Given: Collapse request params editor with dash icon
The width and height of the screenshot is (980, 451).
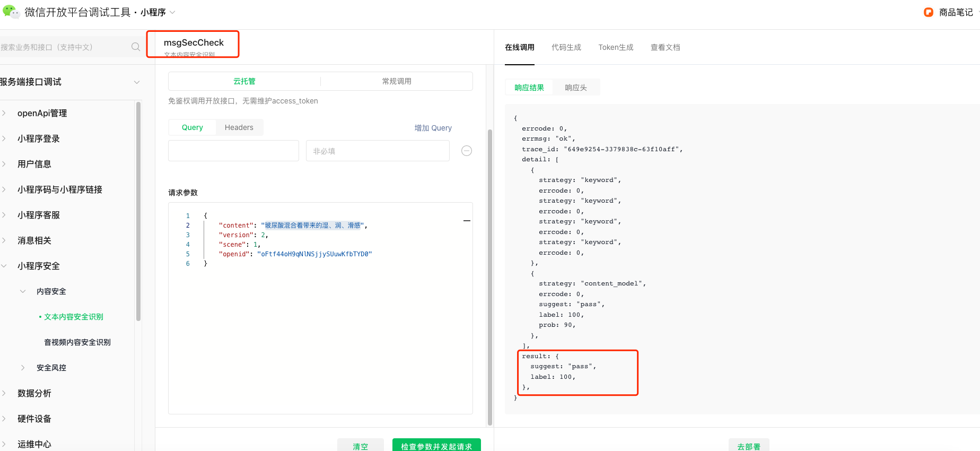Looking at the screenshot, I should tap(467, 221).
